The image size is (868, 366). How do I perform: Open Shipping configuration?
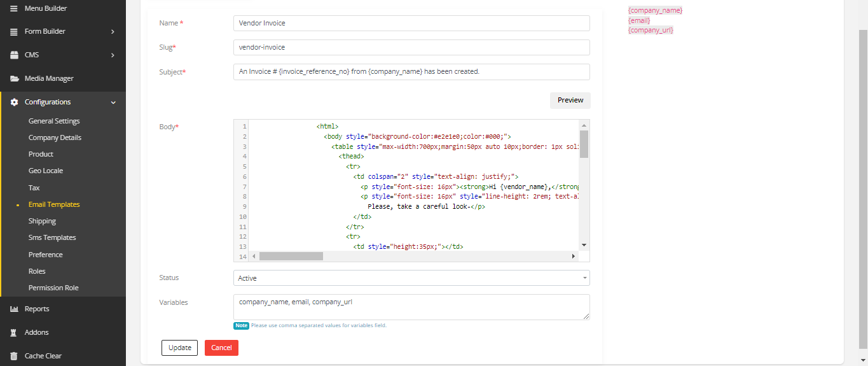42,221
